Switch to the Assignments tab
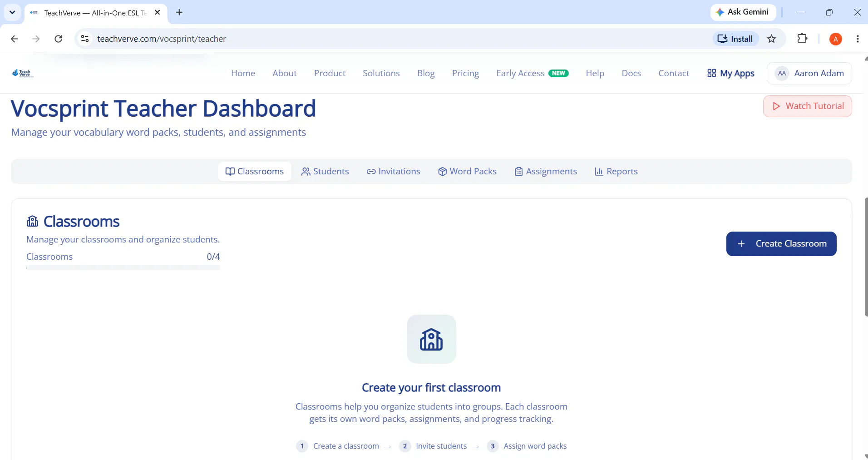This screenshot has height=460, width=868. point(546,171)
